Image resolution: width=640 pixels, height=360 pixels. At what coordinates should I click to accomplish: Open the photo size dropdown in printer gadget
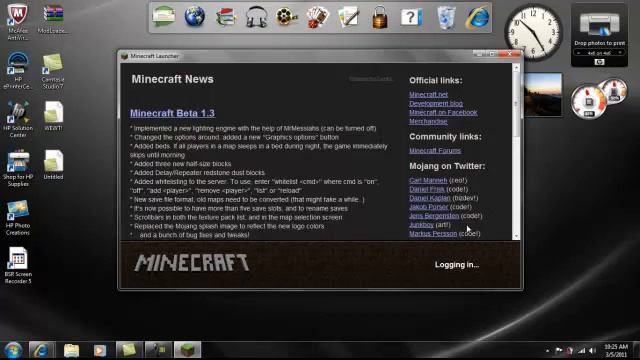click(x=599, y=53)
